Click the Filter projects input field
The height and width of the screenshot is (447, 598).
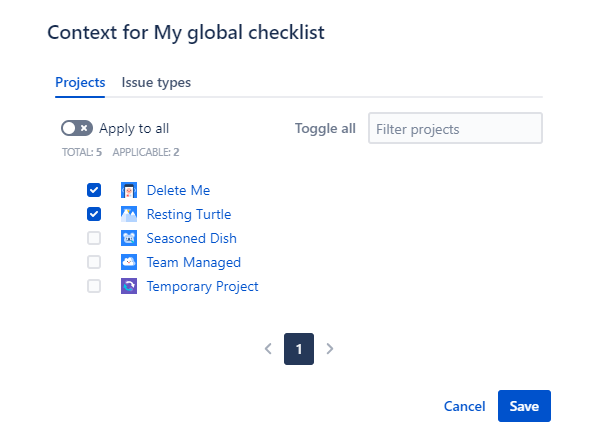(455, 128)
